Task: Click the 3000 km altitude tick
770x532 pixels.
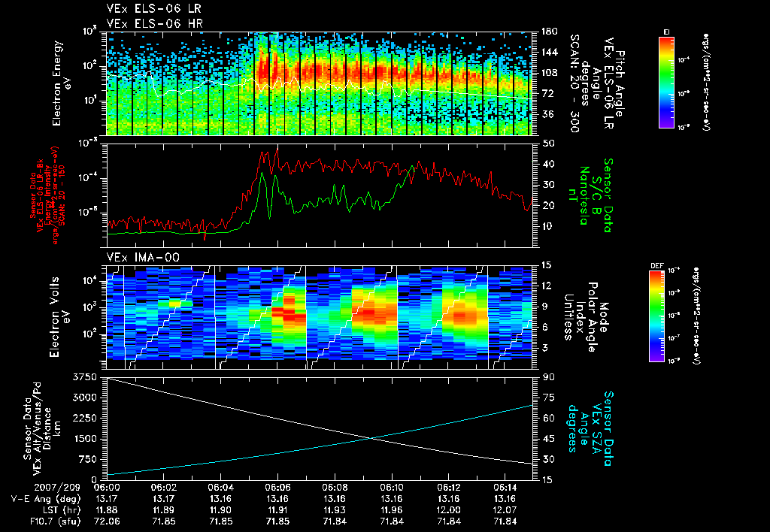Action: click(x=84, y=397)
